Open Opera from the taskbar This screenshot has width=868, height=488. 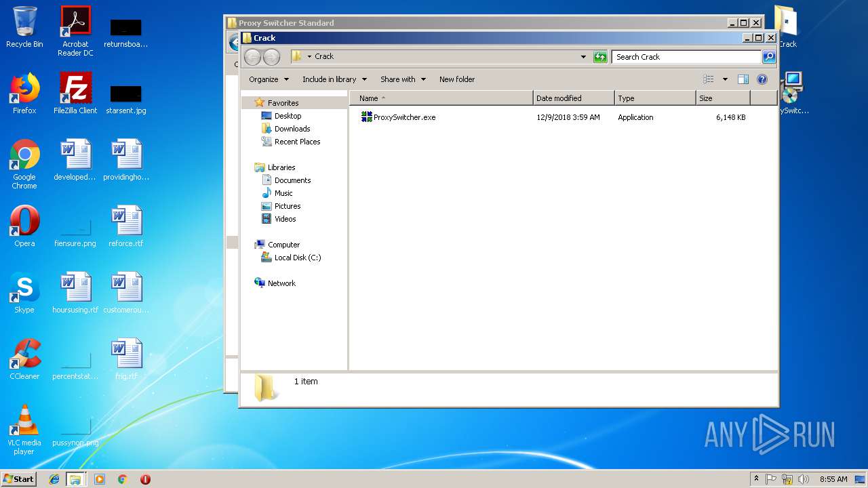point(145,479)
